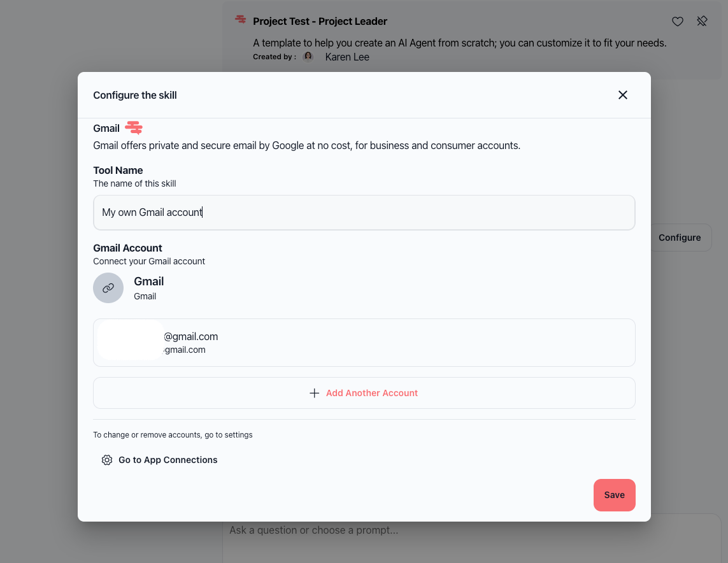Click the gear icon for App Connections

(x=107, y=460)
